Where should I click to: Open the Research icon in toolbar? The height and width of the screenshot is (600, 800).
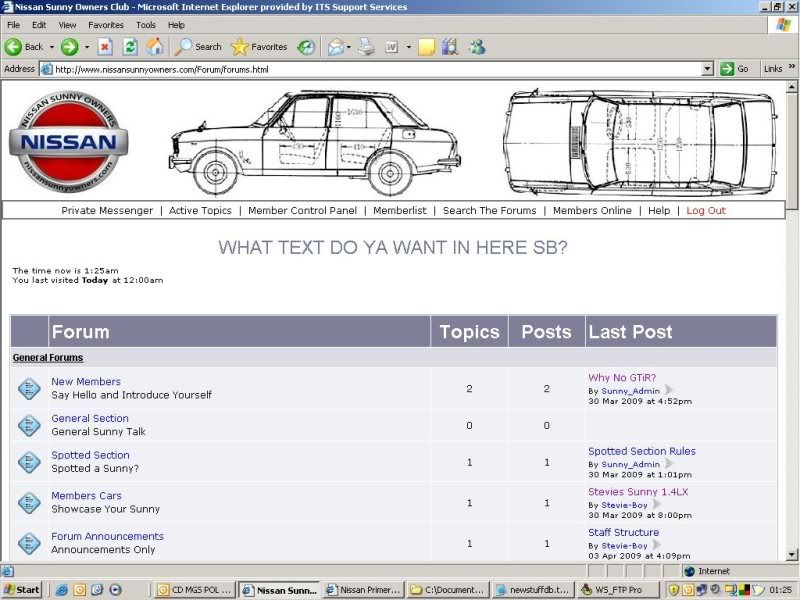[450, 47]
